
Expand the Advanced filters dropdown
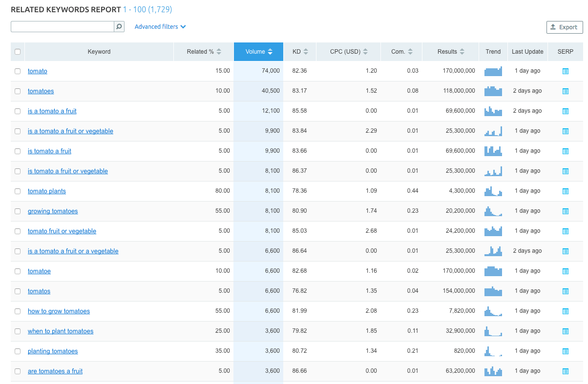coord(160,26)
